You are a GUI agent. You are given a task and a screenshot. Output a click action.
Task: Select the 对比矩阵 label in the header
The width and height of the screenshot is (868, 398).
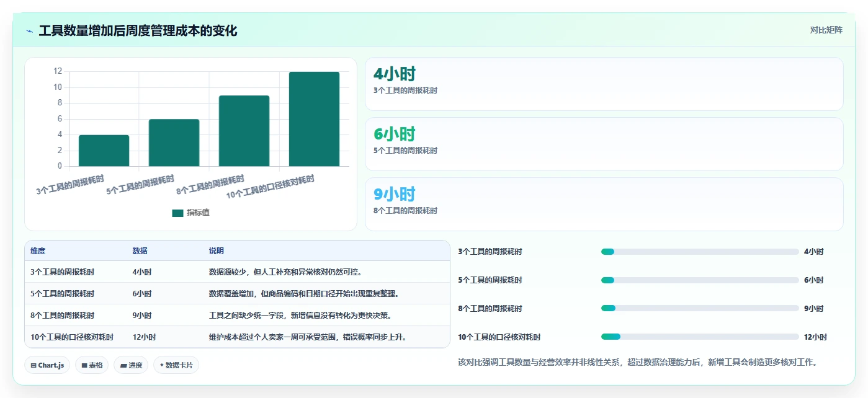[x=826, y=30]
